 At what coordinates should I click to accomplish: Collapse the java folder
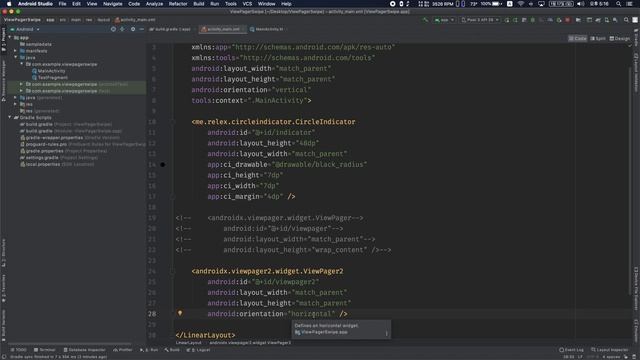point(16,58)
